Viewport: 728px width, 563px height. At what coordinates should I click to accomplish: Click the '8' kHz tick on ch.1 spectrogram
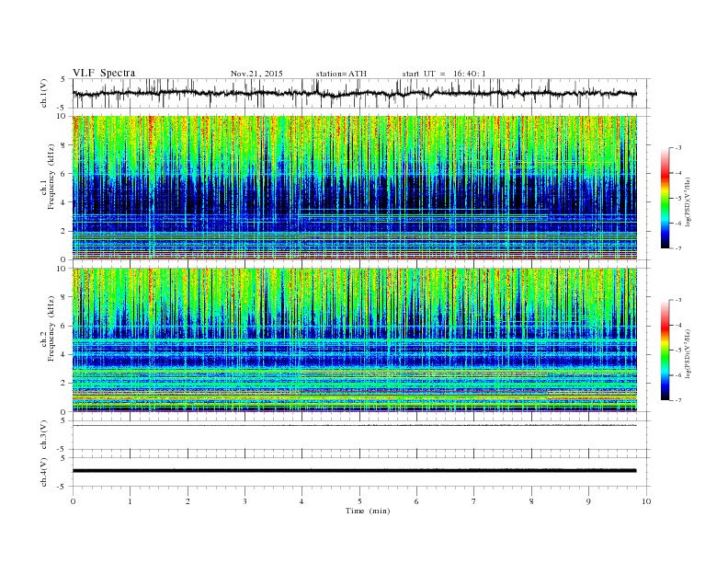pos(64,145)
